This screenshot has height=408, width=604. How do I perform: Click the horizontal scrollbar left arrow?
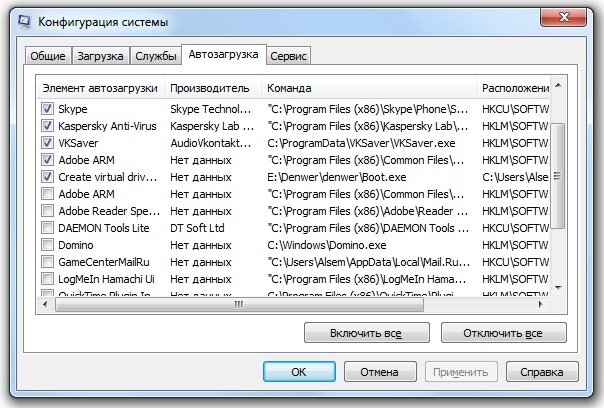[45, 304]
